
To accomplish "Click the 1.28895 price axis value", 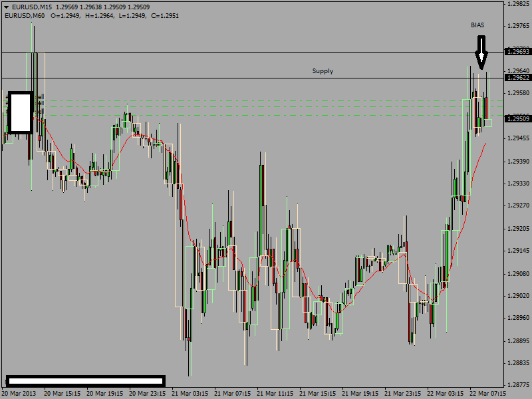I will 519,341.
